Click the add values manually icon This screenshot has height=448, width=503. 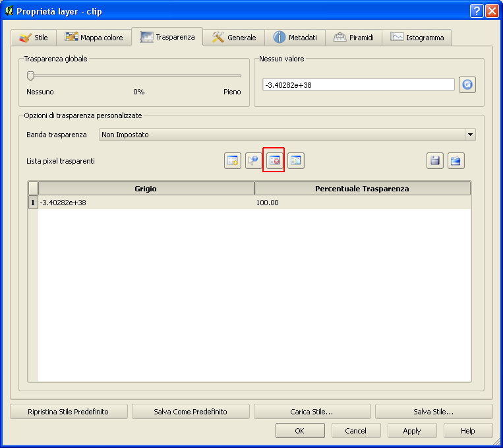coord(233,160)
